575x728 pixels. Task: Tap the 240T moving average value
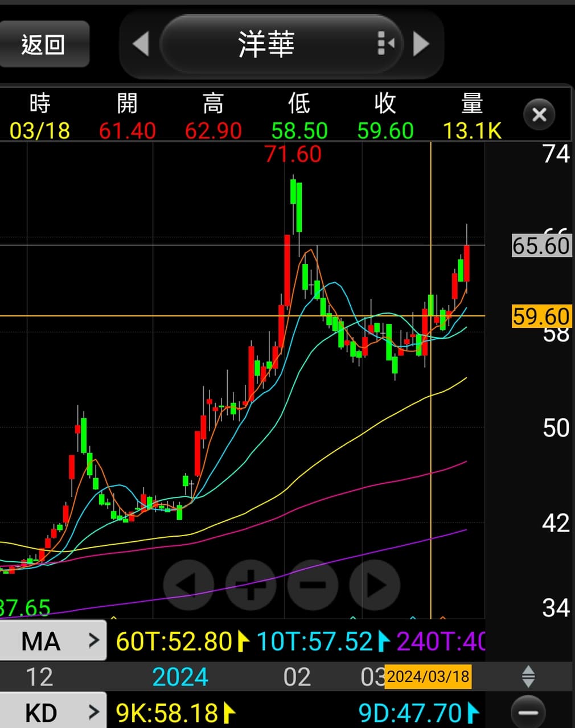441,641
